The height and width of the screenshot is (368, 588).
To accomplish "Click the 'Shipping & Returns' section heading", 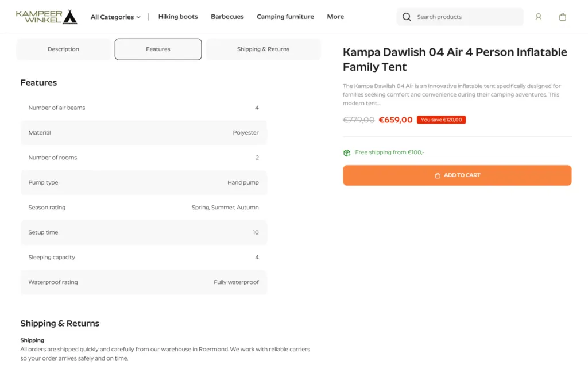I will tap(60, 323).
